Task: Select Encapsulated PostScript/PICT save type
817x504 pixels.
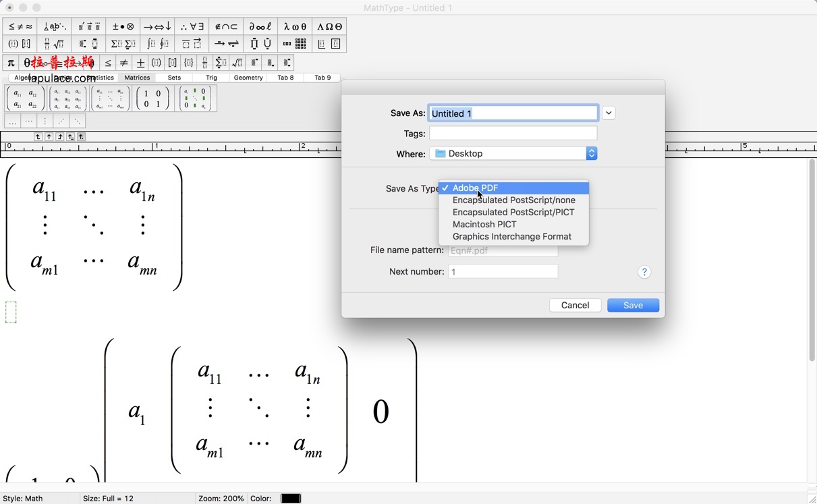Action: click(514, 212)
